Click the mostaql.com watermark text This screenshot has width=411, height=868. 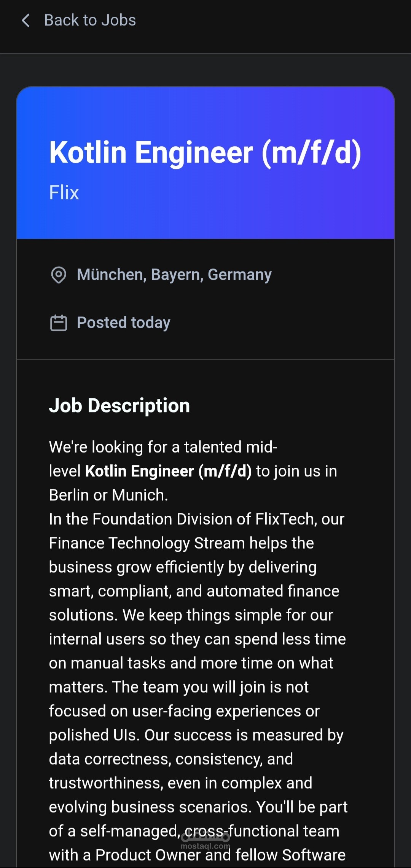coord(205,846)
